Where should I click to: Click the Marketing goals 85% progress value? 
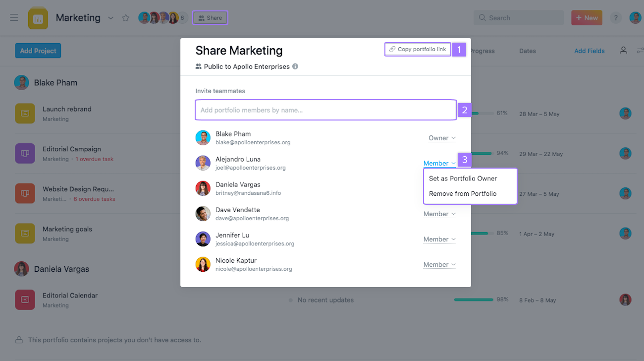tap(502, 233)
